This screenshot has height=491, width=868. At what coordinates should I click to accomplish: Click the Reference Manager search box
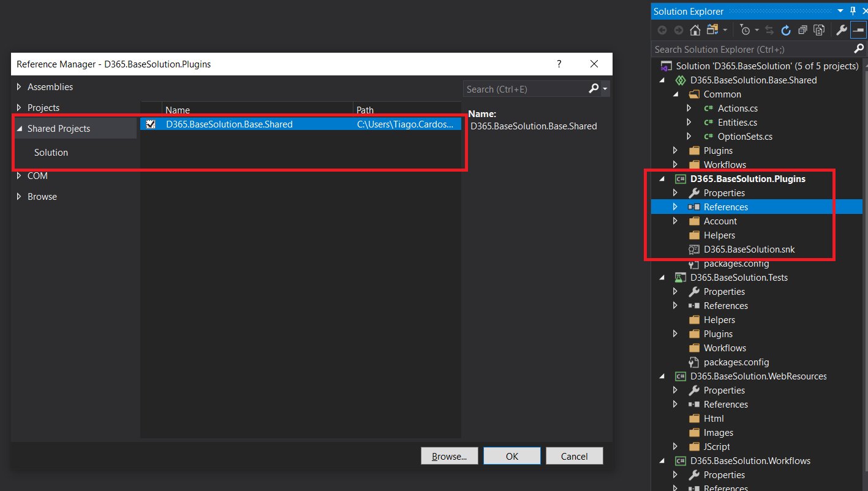[x=524, y=89]
